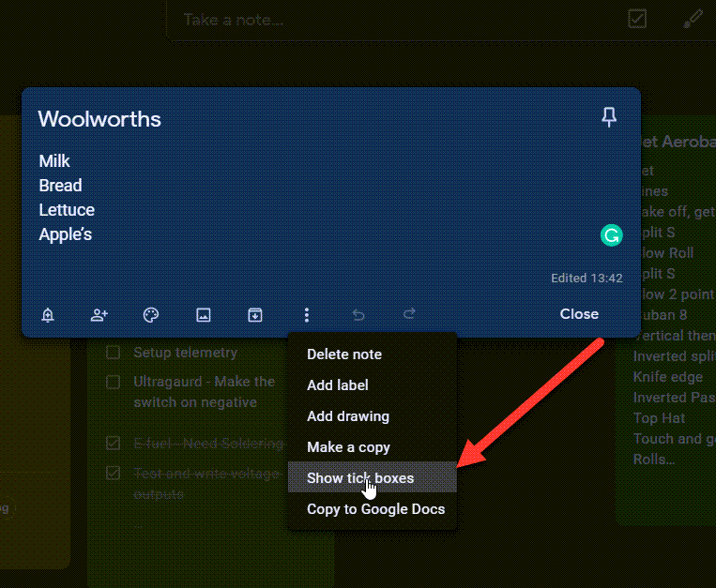Viewport: 716px width, 588px height.
Task: Pin the Woolworths note
Action: pyautogui.click(x=609, y=117)
